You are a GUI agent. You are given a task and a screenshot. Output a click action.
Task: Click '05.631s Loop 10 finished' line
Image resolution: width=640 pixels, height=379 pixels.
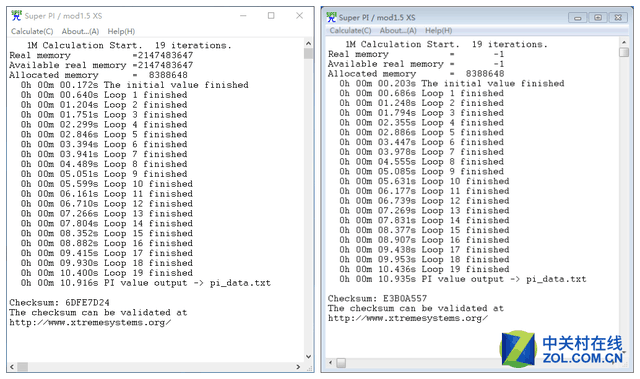click(x=424, y=182)
